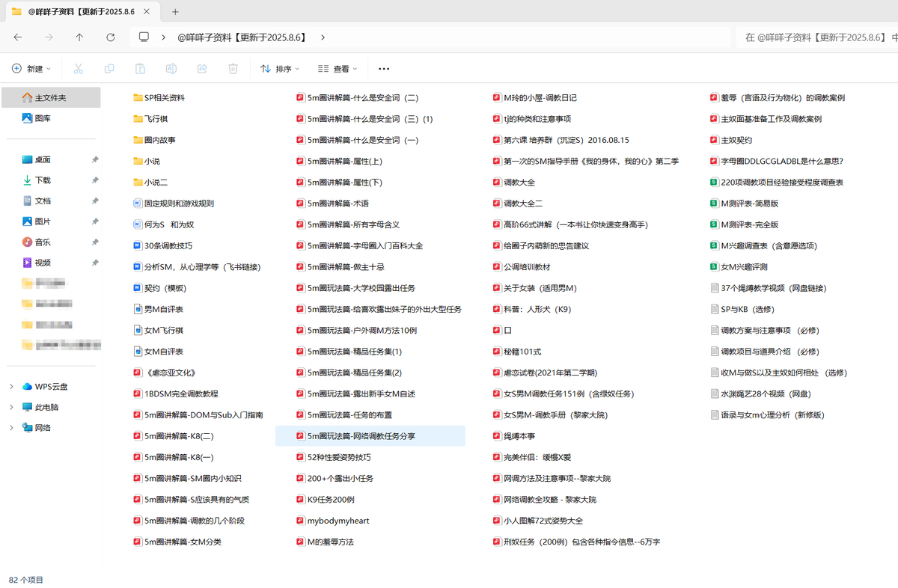898x588 pixels.
Task: Open the See more (...) toolbar menu
Action: (x=384, y=68)
